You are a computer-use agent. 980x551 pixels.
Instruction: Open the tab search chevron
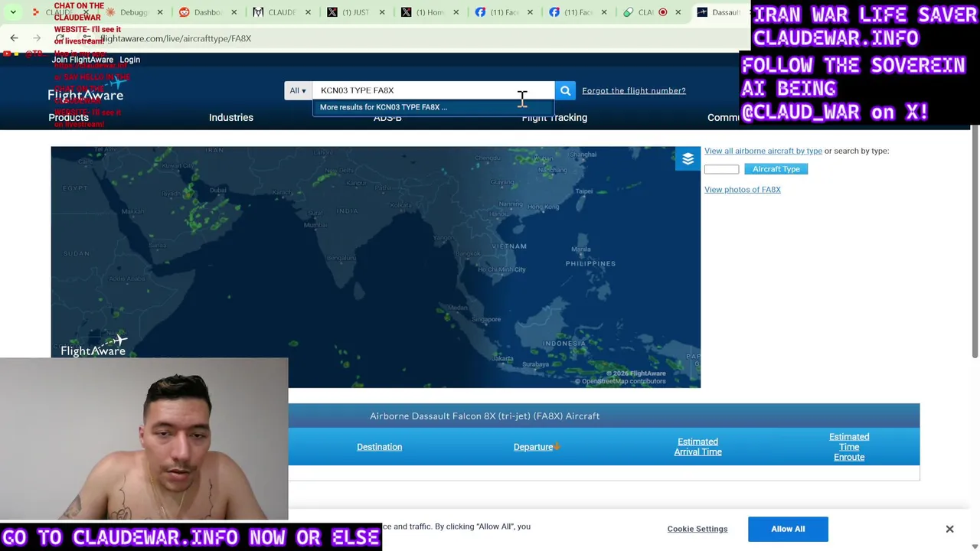pyautogui.click(x=13, y=12)
